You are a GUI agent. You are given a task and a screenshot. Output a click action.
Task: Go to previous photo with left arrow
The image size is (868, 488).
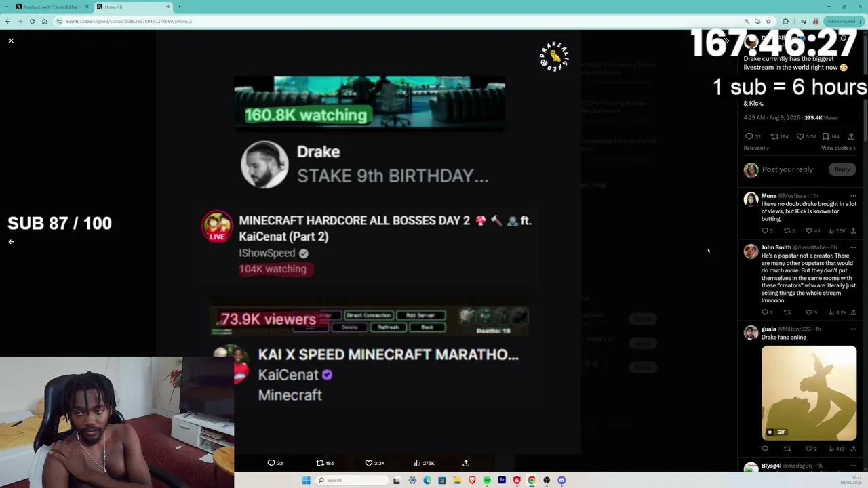11,241
